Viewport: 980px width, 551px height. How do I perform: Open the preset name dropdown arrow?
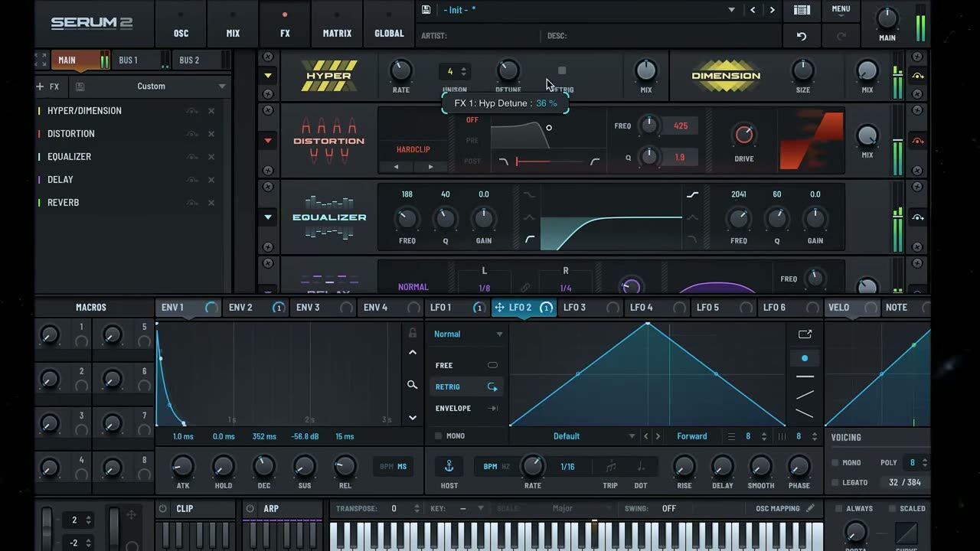(x=731, y=10)
